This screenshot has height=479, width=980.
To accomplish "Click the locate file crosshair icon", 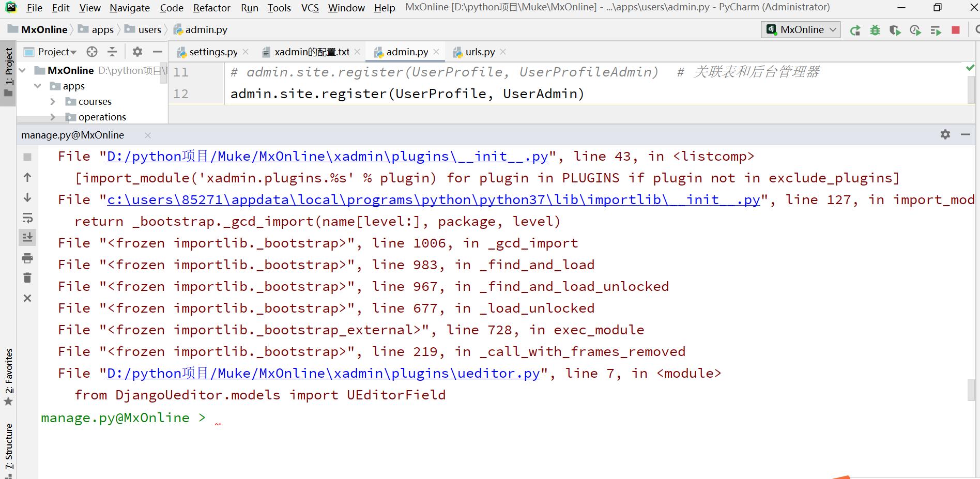I will 92,52.
